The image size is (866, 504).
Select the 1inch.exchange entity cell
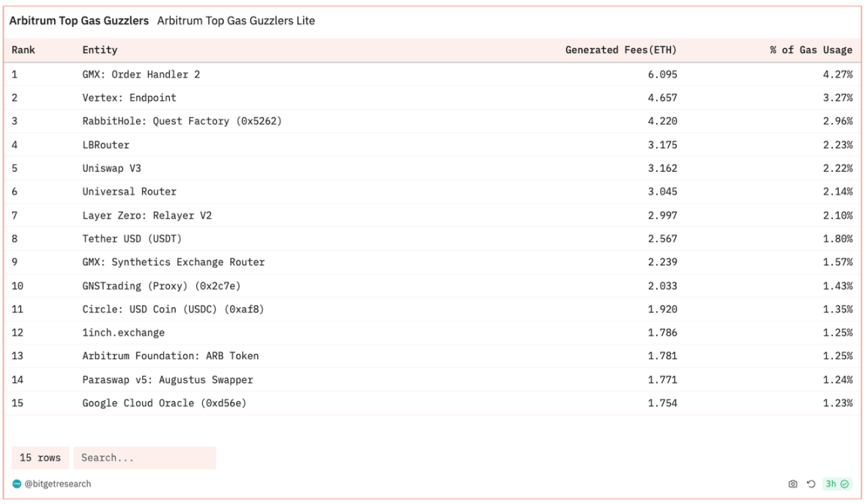click(123, 333)
